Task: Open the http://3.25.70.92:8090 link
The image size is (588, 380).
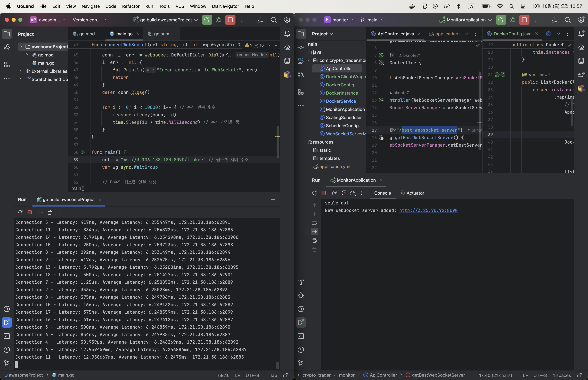Action: (x=428, y=210)
